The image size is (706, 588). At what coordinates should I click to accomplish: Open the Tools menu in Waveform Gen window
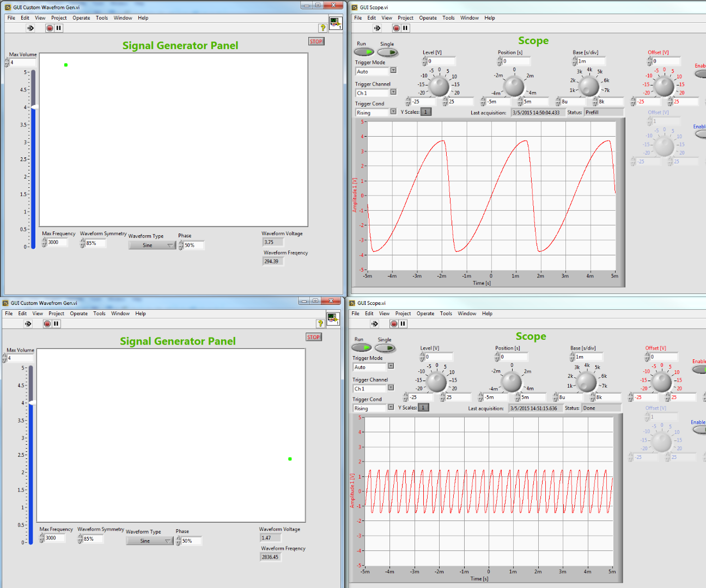(x=102, y=17)
